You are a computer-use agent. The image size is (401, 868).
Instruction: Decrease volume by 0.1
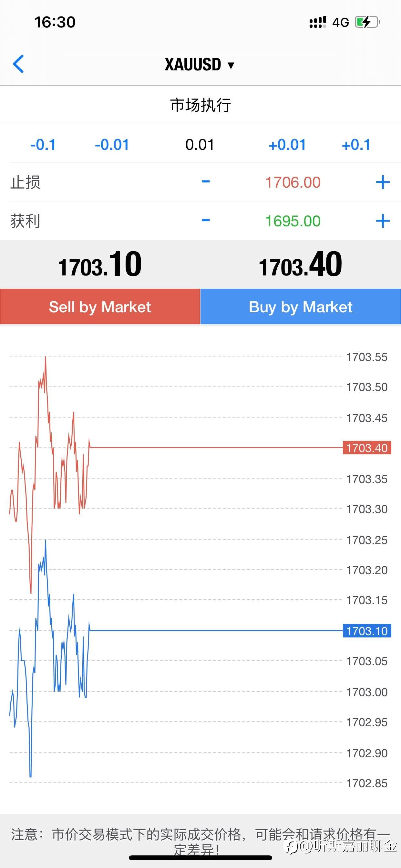click(43, 145)
